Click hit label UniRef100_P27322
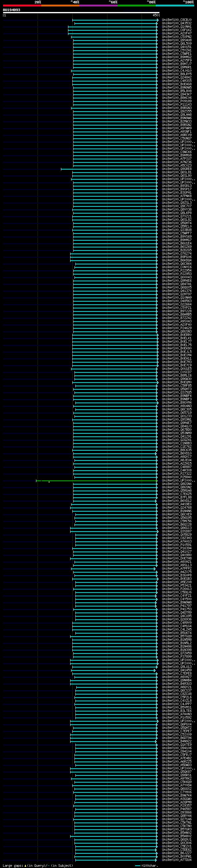The height and width of the screenshot is (868, 197). 176,474
